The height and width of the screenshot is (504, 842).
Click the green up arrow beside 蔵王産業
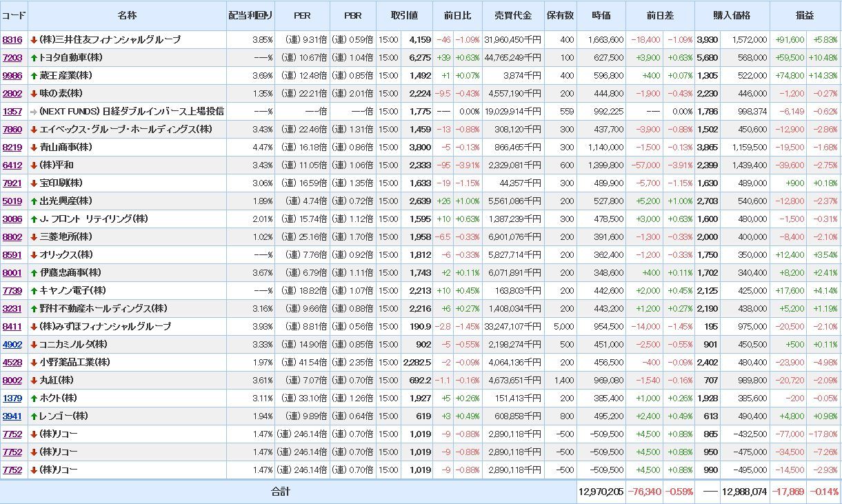pyautogui.click(x=33, y=76)
